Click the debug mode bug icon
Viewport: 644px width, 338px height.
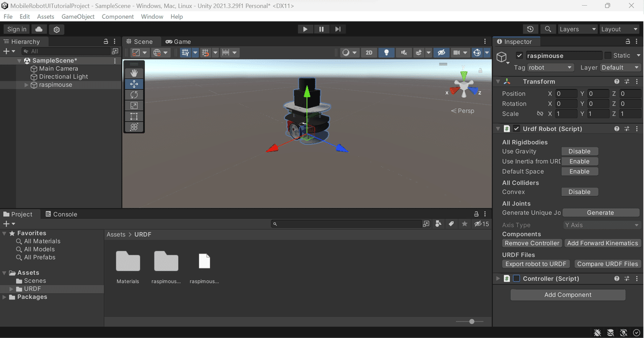click(598, 333)
